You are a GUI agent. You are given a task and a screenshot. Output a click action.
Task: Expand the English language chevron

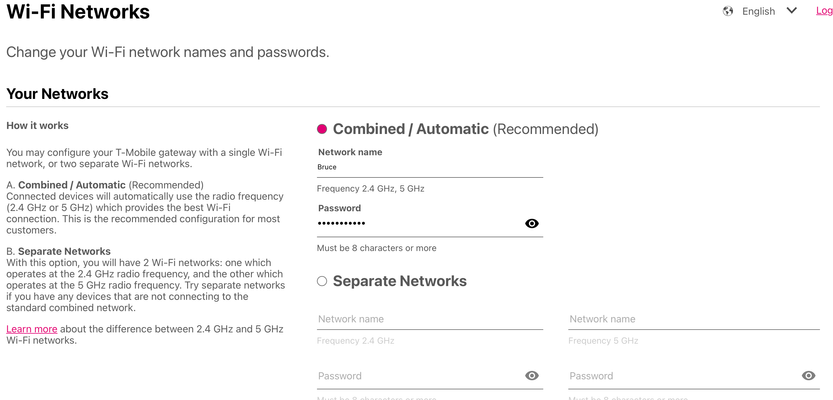(x=792, y=11)
